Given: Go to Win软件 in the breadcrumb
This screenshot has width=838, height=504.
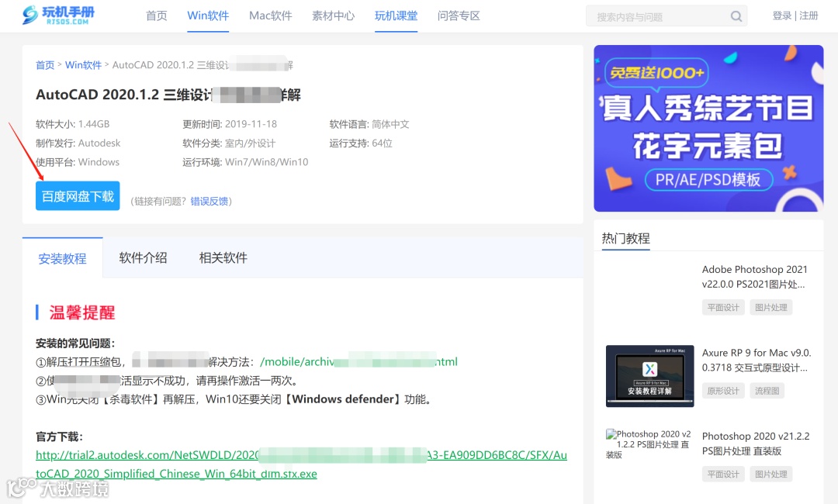Looking at the screenshot, I should tap(83, 65).
